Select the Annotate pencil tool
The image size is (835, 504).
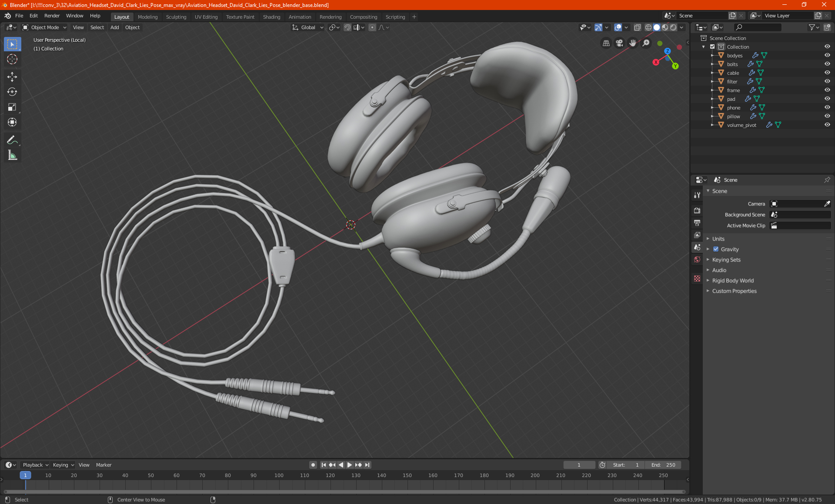point(12,140)
